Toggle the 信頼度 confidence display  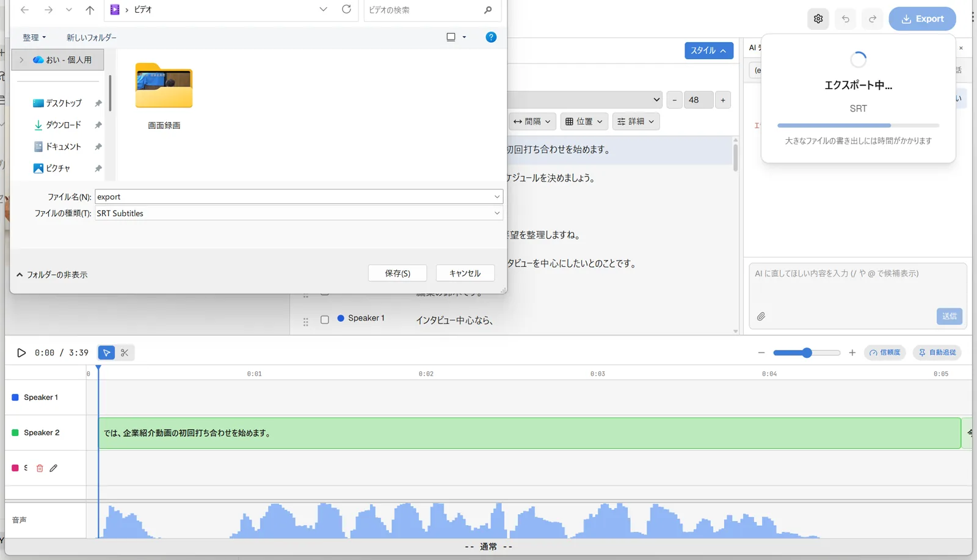885,352
